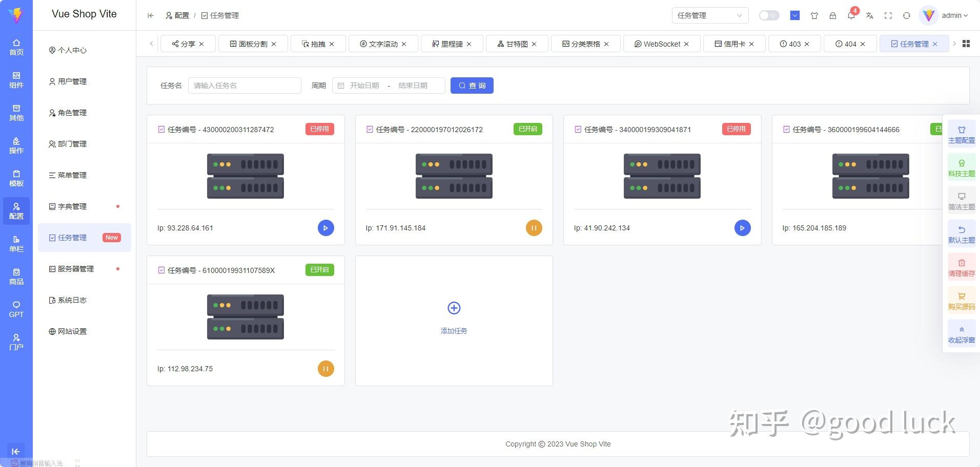The image size is (980, 467).
Task: Open the 模板 section in the blue sidebar
Action: point(16,178)
